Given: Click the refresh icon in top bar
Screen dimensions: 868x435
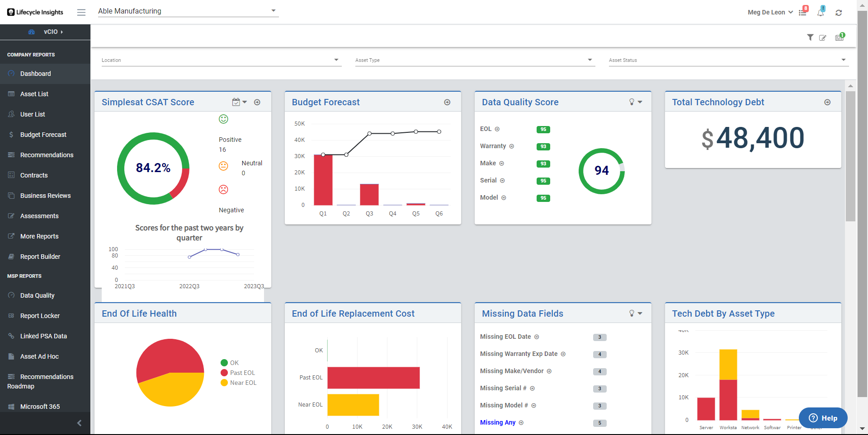Looking at the screenshot, I should [x=839, y=12].
